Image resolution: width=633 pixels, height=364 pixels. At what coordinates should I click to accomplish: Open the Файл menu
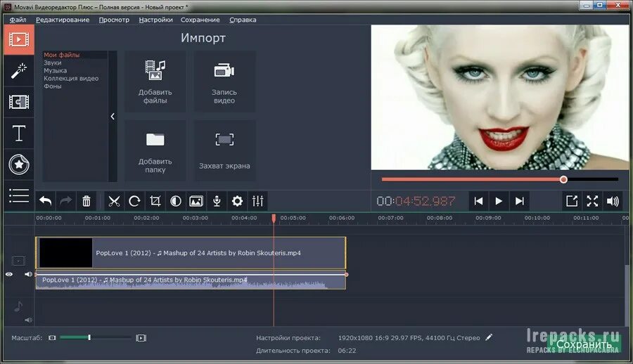coord(18,20)
